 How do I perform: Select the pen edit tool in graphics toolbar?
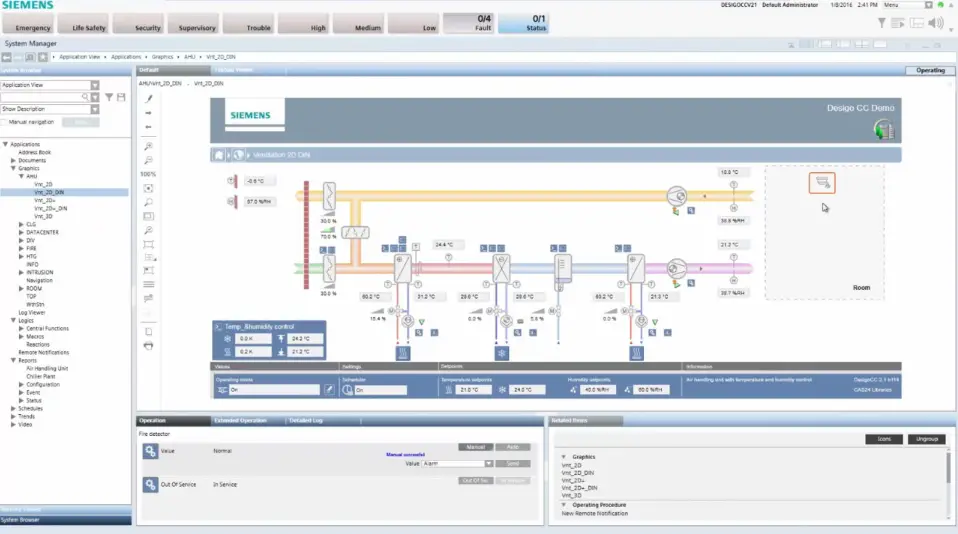148,98
